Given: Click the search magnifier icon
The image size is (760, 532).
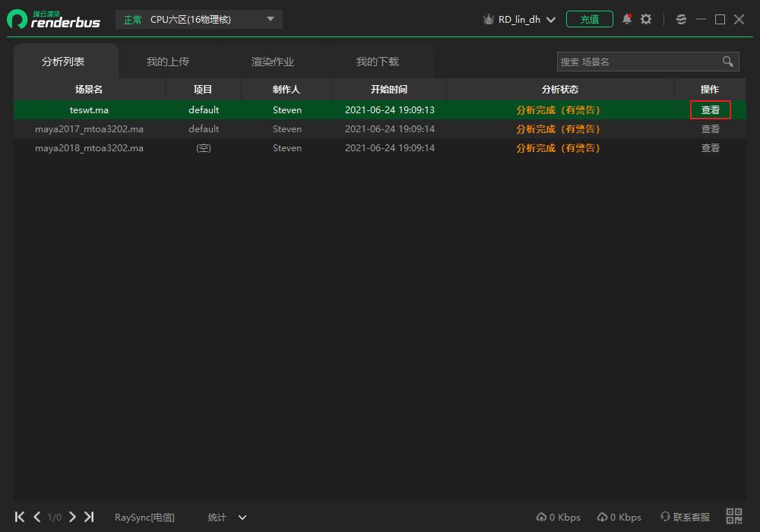Looking at the screenshot, I should coord(728,62).
